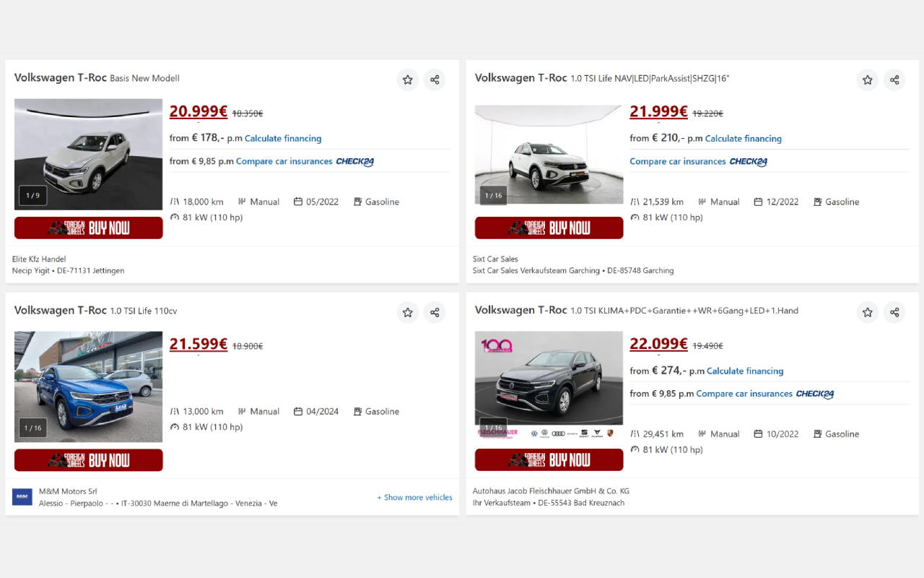Screen dimensions: 924x578
Task: Click the black T-Roc photo thumbnail
Action: point(549,377)
